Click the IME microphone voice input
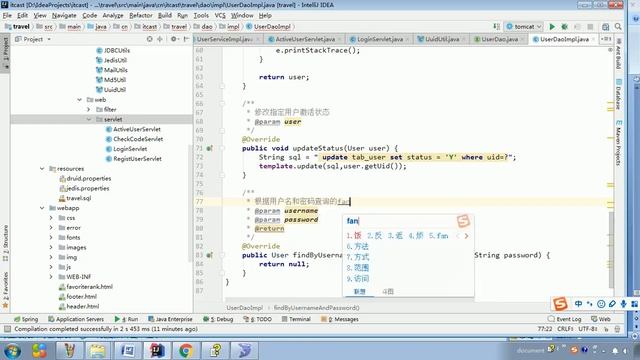The image size is (640, 360). click(623, 304)
